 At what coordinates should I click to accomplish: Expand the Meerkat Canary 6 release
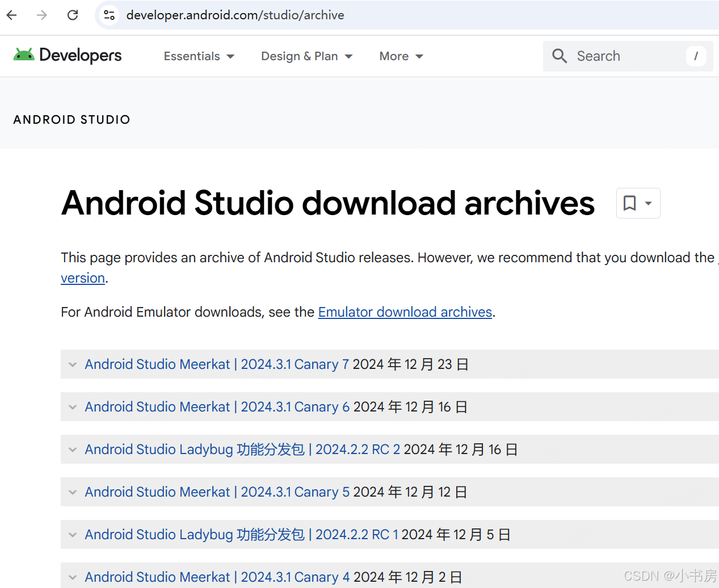[x=217, y=407]
